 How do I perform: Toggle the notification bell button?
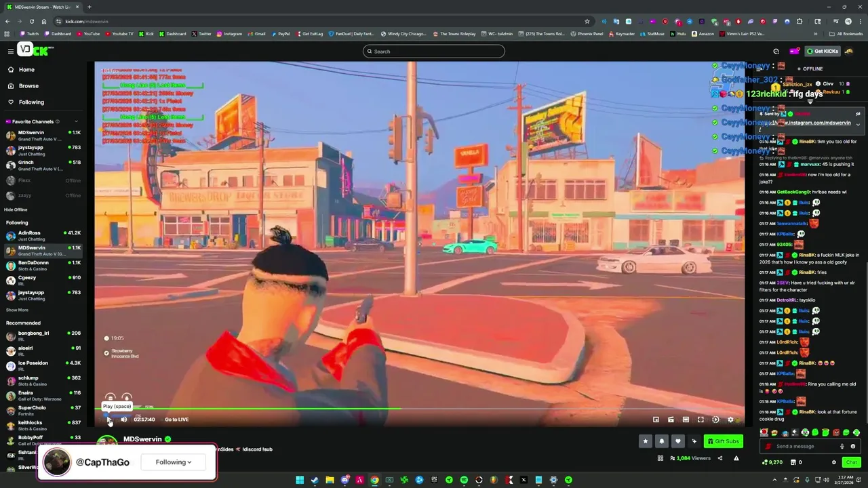click(662, 441)
